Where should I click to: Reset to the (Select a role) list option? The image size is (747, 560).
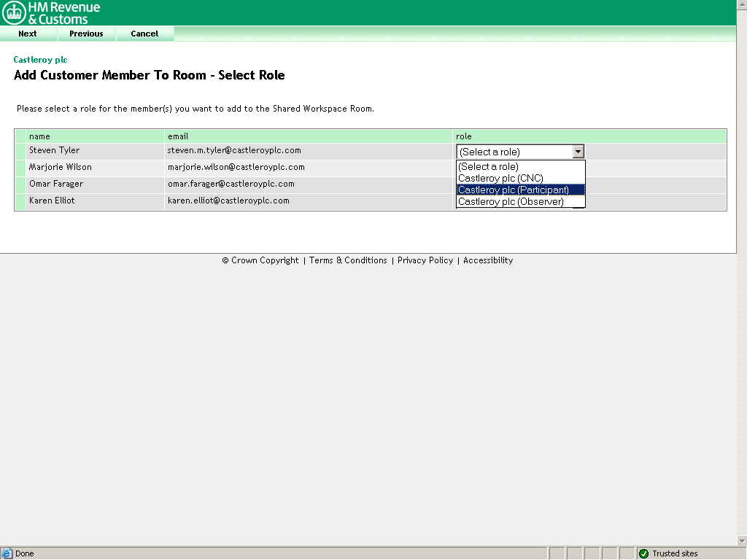click(488, 167)
